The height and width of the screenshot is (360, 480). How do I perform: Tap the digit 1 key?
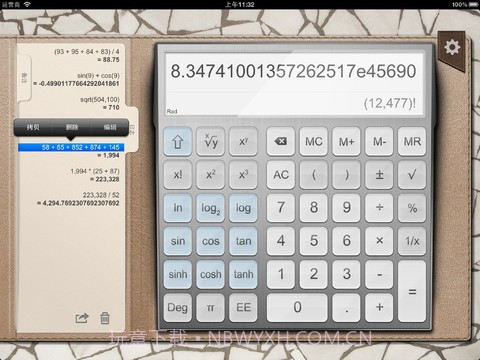[281, 274]
